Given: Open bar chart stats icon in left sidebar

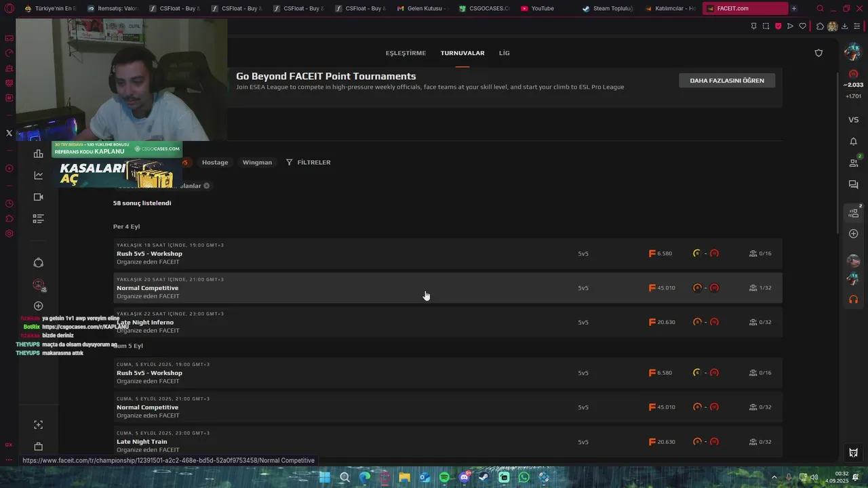Looking at the screenshot, I should pyautogui.click(x=39, y=154).
